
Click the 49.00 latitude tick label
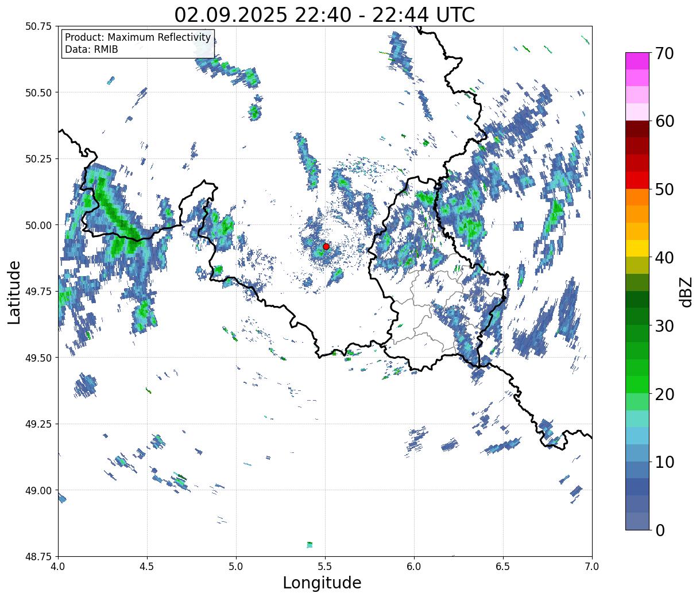click(38, 490)
